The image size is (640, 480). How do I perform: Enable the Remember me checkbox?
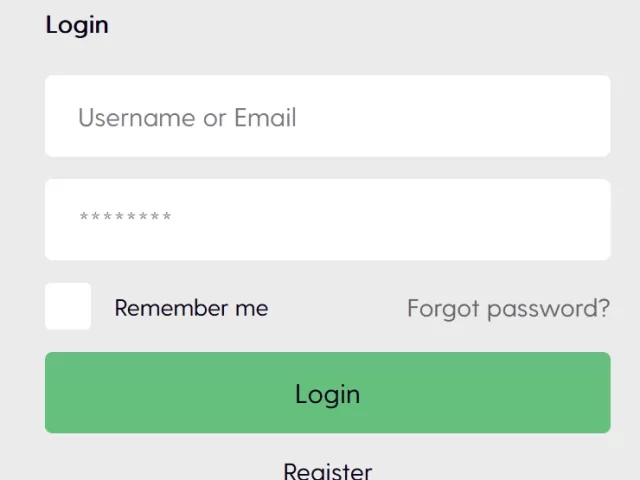68,306
